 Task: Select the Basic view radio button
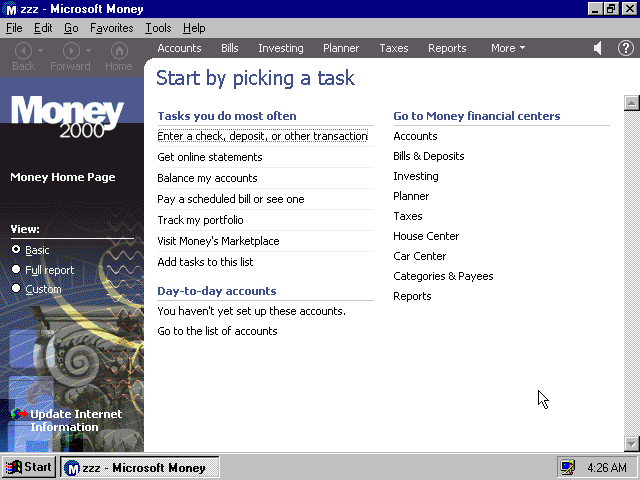click(x=16, y=250)
